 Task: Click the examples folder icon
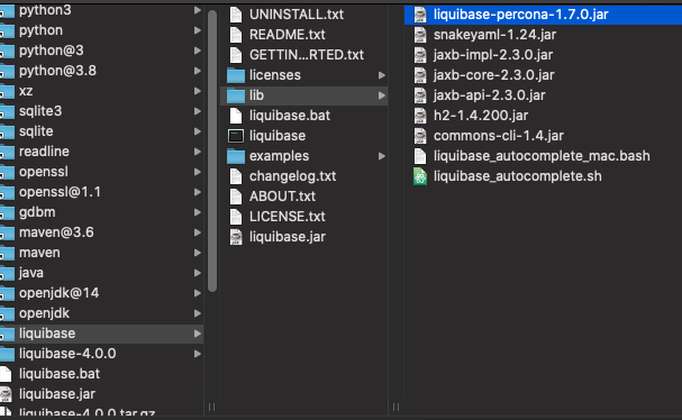(236, 156)
